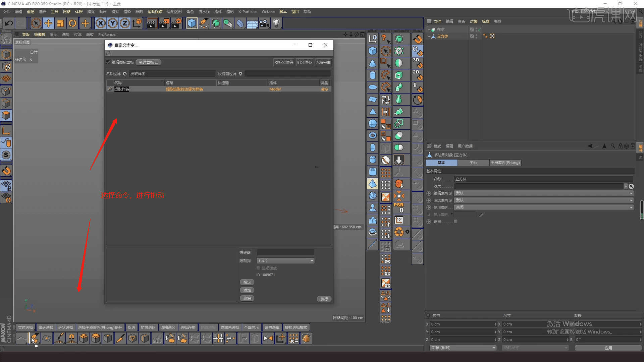Click the shortcut filter input field
The image size is (644, 362).
(x=288, y=74)
